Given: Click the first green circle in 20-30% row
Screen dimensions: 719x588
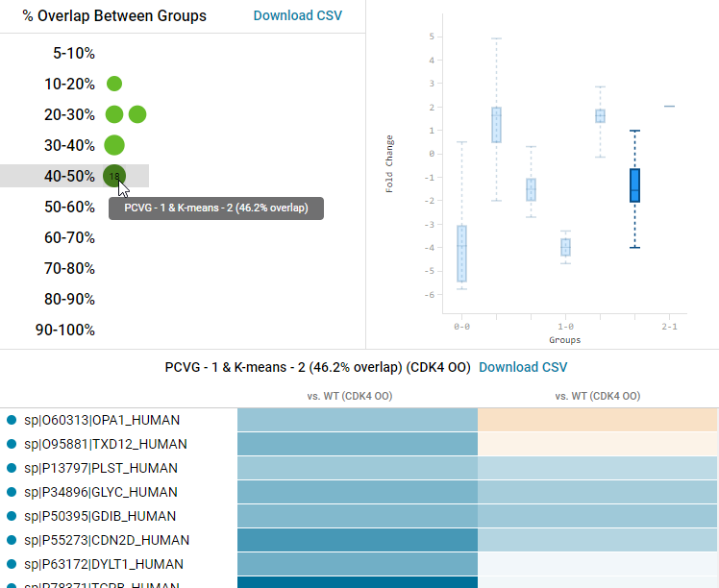Looking at the screenshot, I should (114, 114).
